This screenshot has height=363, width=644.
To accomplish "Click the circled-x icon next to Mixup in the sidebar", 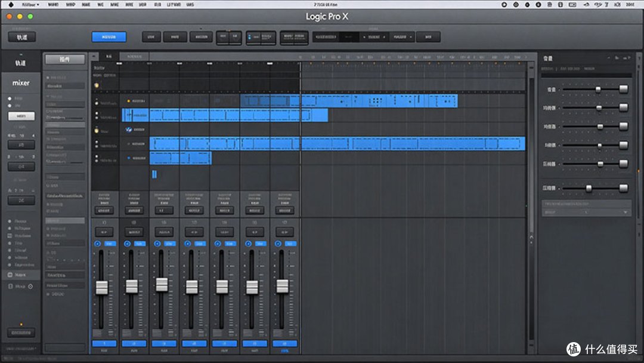I will (x=30, y=286).
